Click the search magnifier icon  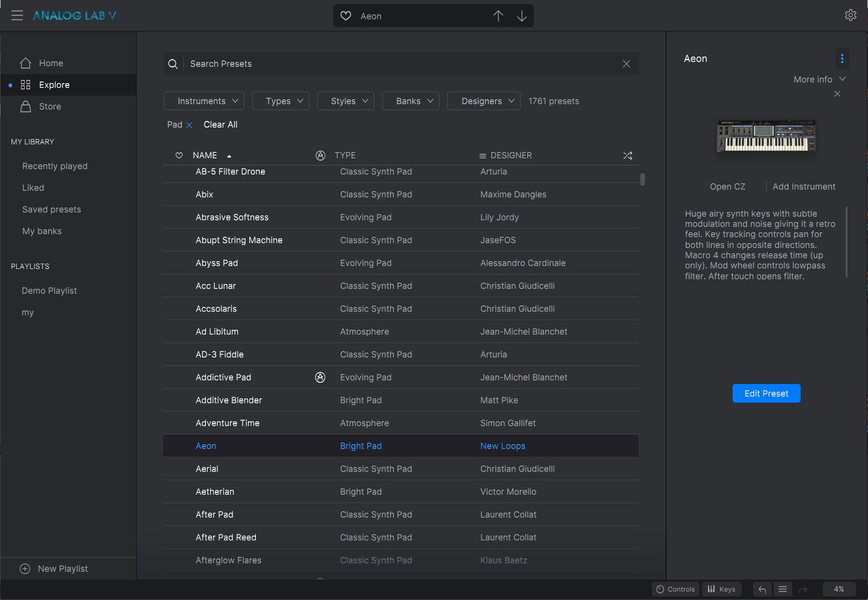click(173, 64)
